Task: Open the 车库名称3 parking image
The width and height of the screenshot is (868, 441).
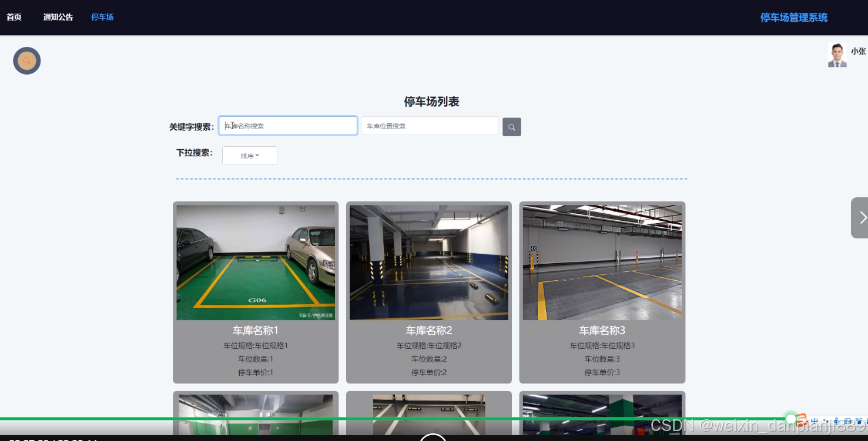Action: click(602, 262)
